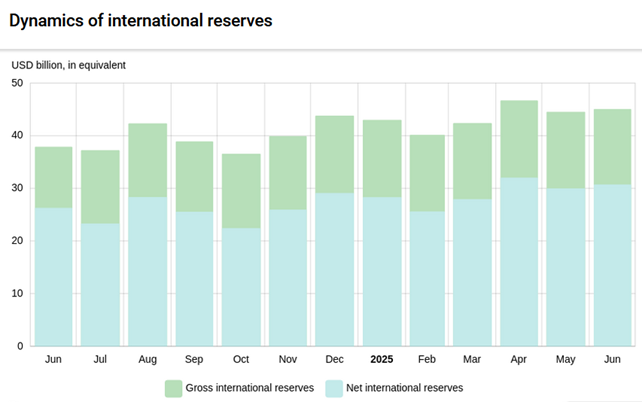Toggle the Net international reserves legend label
642x402 pixels.
pos(404,387)
